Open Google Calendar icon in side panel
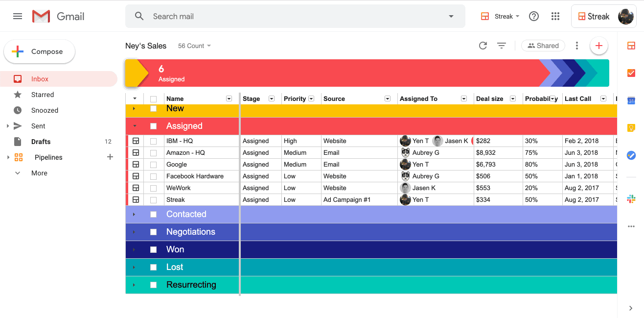The image size is (644, 318). tap(631, 100)
